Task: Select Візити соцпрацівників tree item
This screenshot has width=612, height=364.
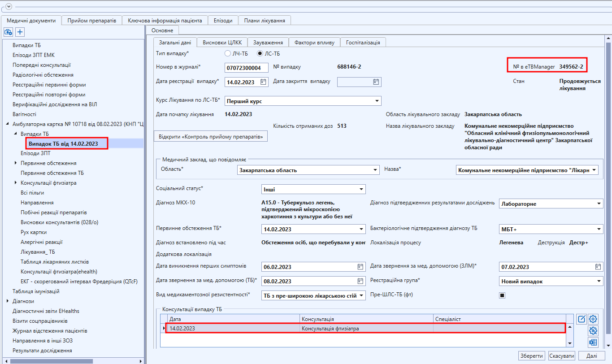Action: (x=40, y=321)
